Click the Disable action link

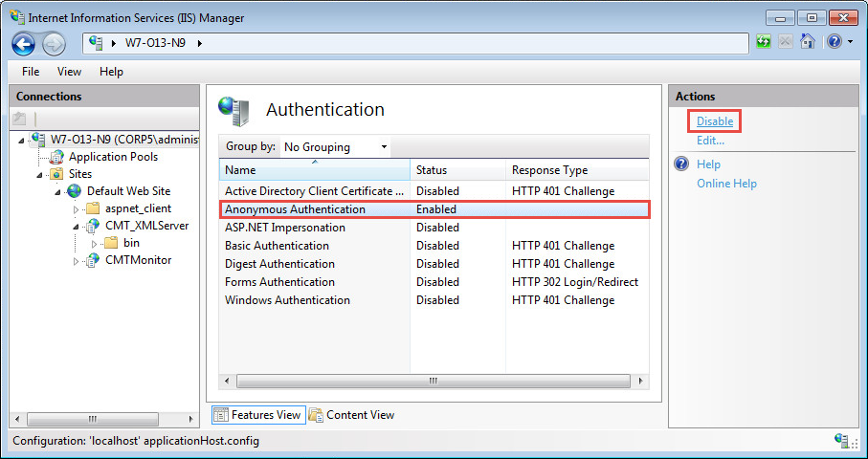pos(715,121)
